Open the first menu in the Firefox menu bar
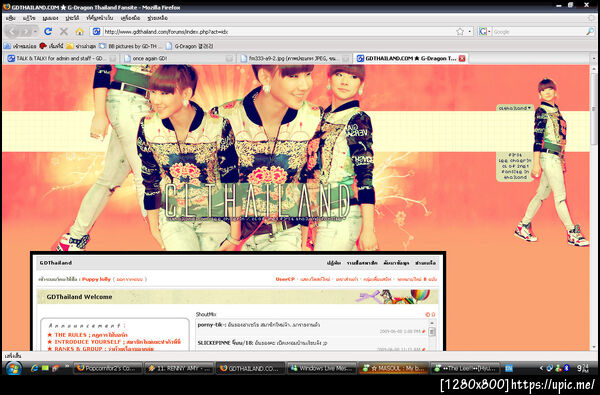The width and height of the screenshot is (600, 395). pos(11,18)
